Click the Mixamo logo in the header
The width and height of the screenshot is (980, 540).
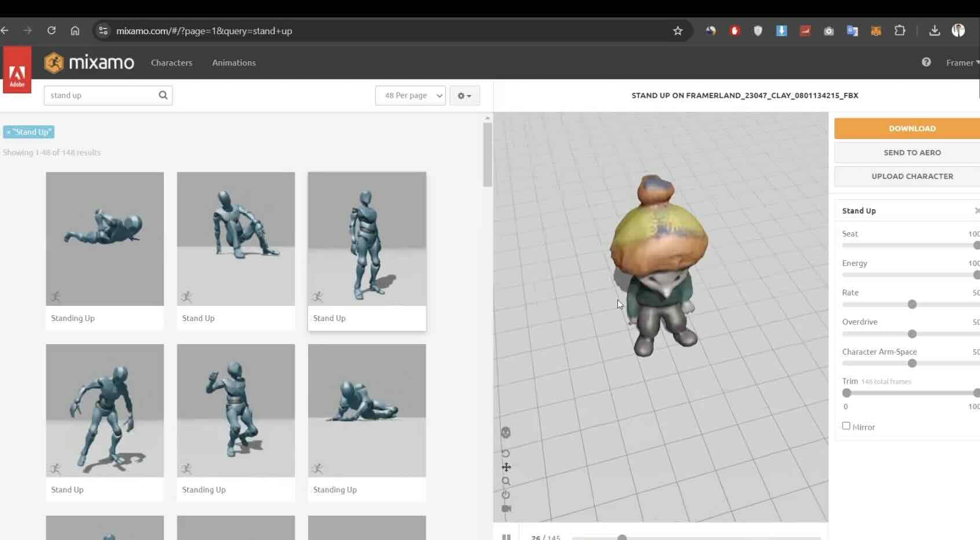tap(89, 63)
